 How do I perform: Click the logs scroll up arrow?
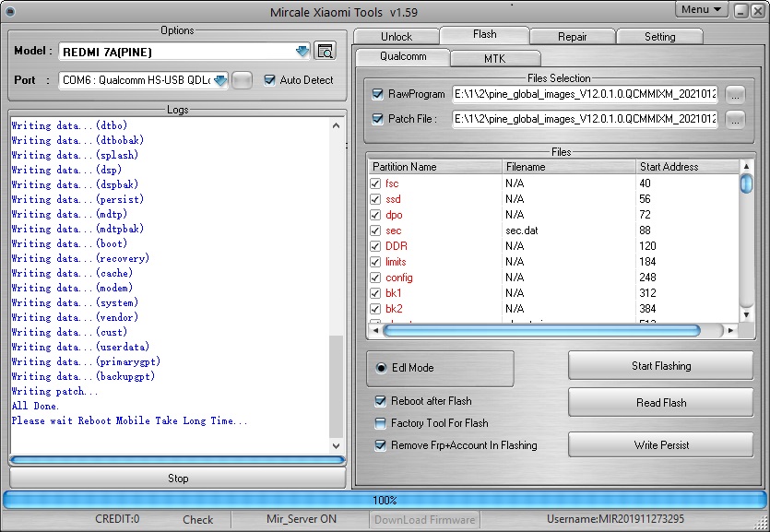pyautogui.click(x=337, y=125)
